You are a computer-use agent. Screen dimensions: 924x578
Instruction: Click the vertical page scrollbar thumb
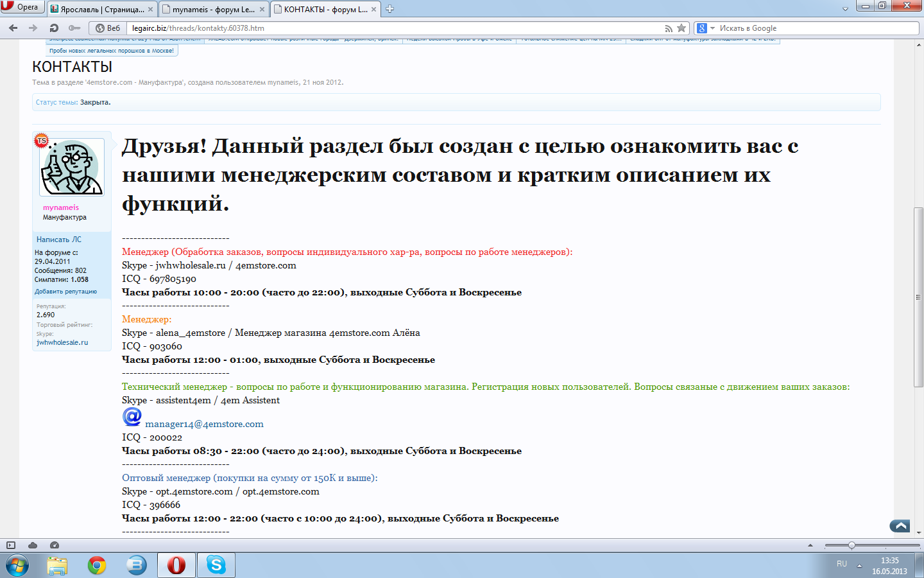(919, 297)
